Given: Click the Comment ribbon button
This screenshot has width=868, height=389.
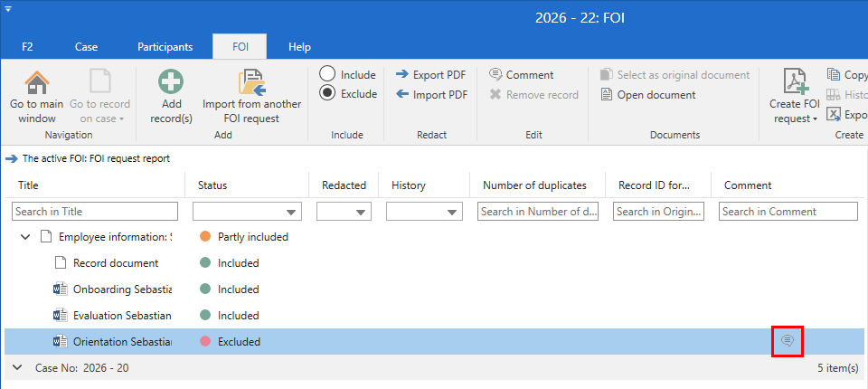Looking at the screenshot, I should tap(521, 75).
